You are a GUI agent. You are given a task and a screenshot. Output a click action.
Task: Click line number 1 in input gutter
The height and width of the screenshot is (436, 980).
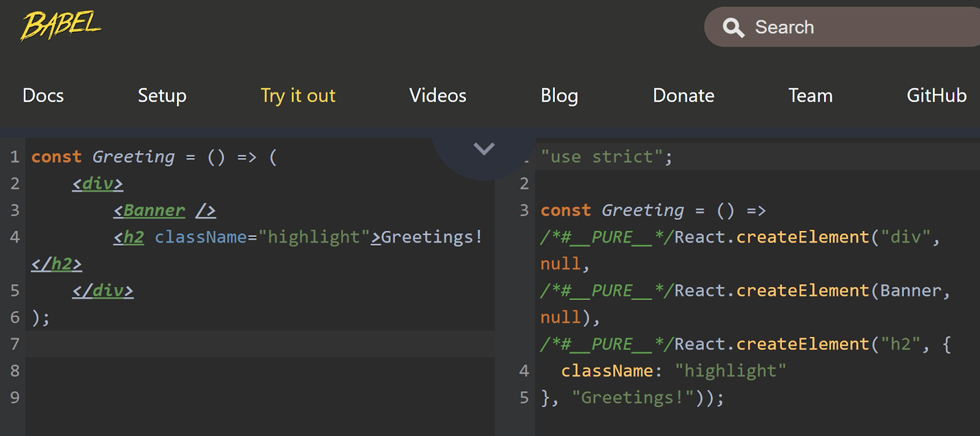tap(15, 157)
